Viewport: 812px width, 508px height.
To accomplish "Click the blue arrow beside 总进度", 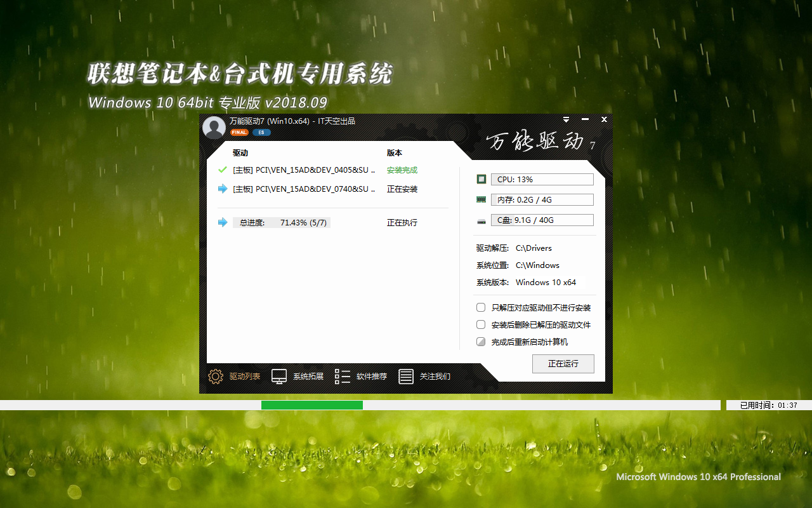I will (x=223, y=222).
